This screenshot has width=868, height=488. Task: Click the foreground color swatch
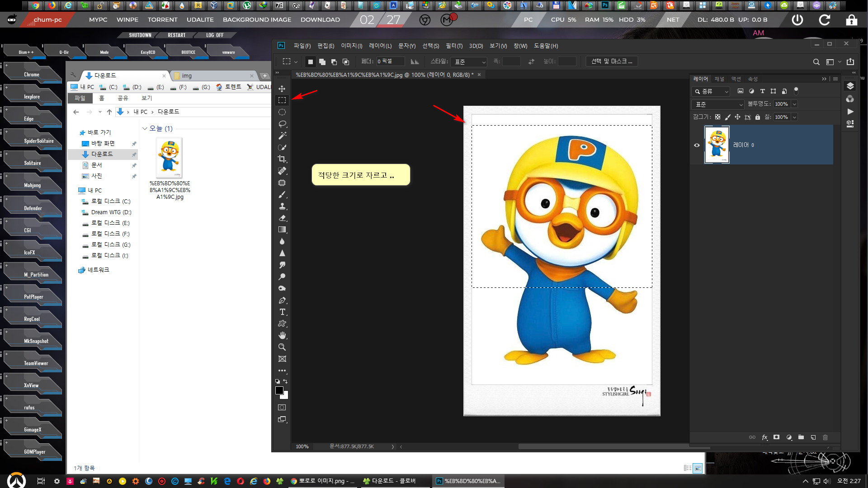[279, 390]
